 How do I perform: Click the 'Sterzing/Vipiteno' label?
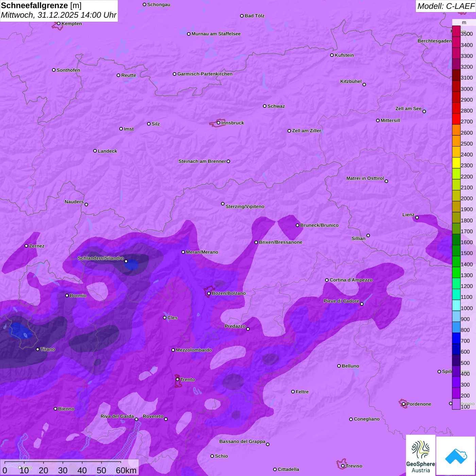click(x=245, y=206)
